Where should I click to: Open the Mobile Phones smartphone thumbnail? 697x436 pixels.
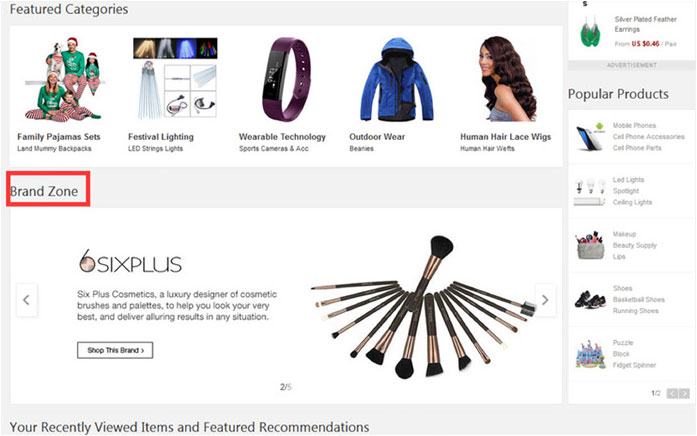(x=590, y=137)
